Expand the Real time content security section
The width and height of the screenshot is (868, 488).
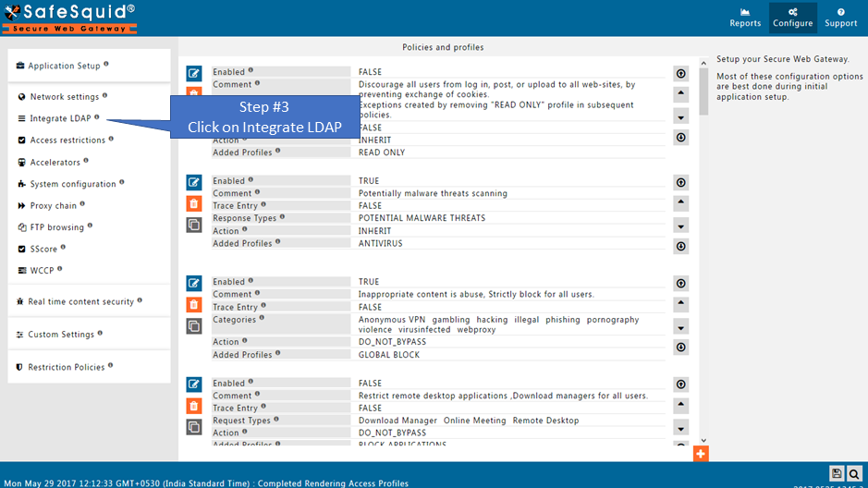click(80, 301)
